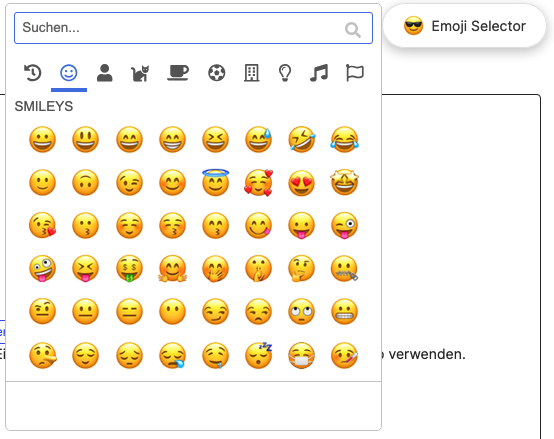Viewport: 554px width, 439px height.
Task: Select the sleepy face with drop emoji
Action: click(172, 355)
